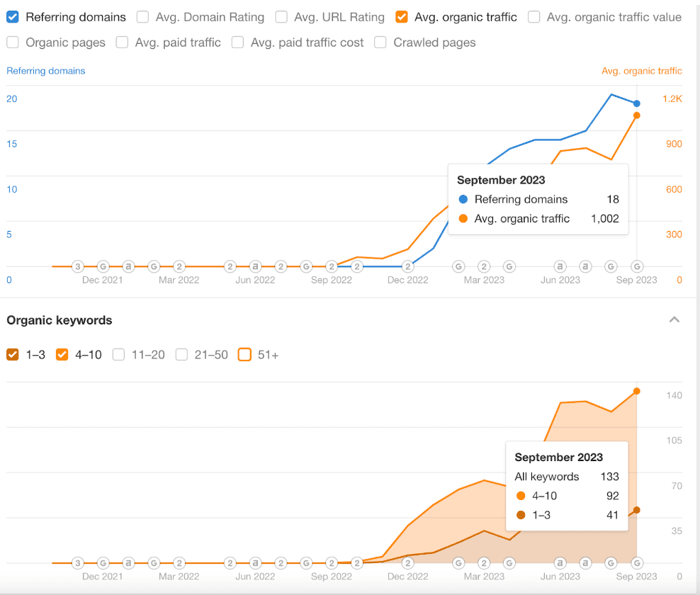
Task: Click the blue Referring domains axis label
Action: pos(45,71)
